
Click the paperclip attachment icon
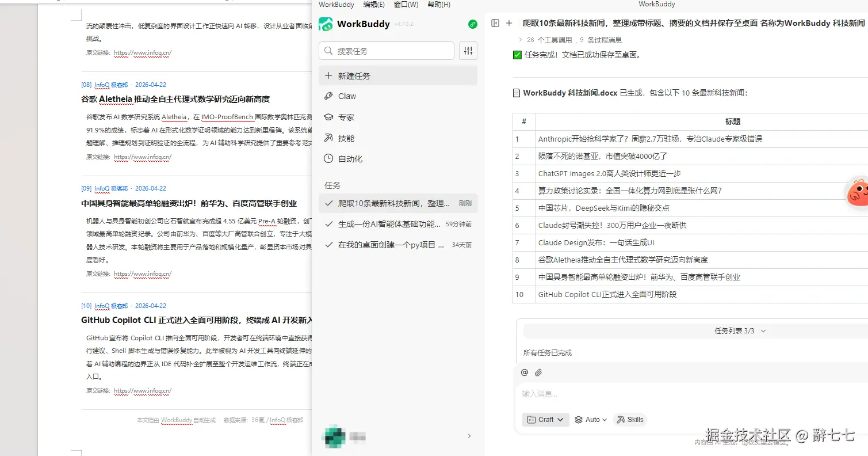[538, 373]
